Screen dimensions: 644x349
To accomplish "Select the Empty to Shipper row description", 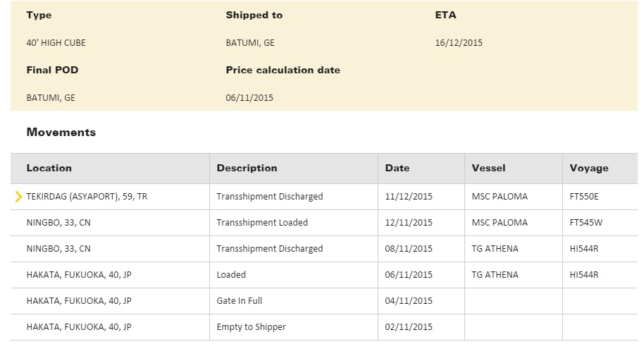I will [x=251, y=327].
